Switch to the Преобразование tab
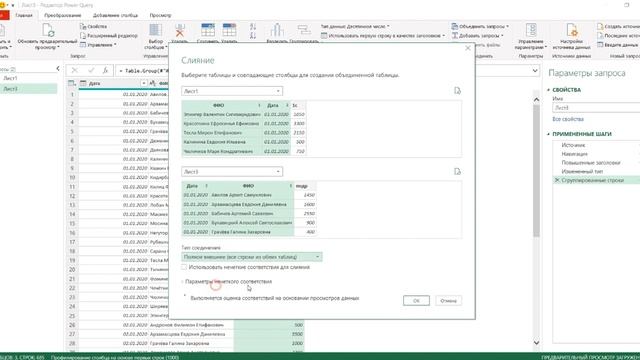This screenshot has height=360, width=640. pos(62,15)
